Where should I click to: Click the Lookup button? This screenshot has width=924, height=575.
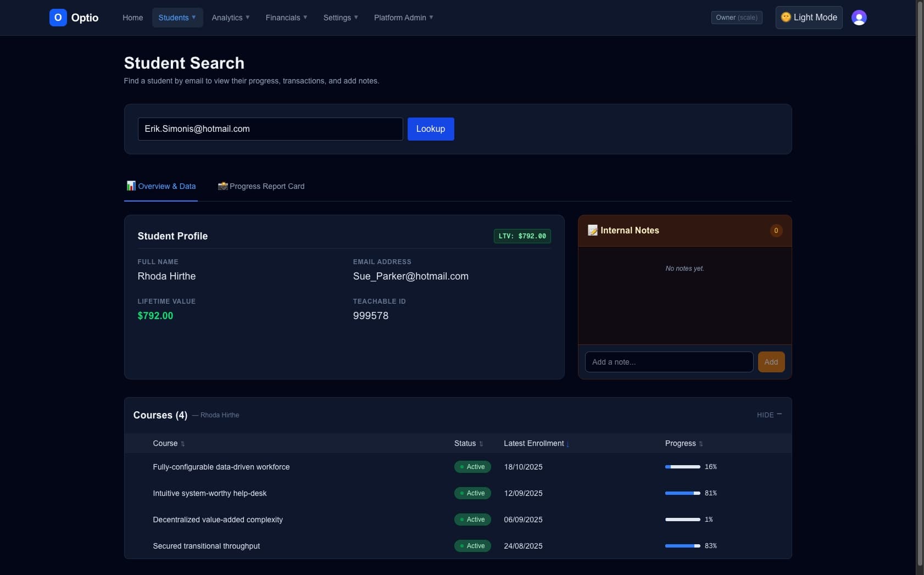(x=431, y=129)
